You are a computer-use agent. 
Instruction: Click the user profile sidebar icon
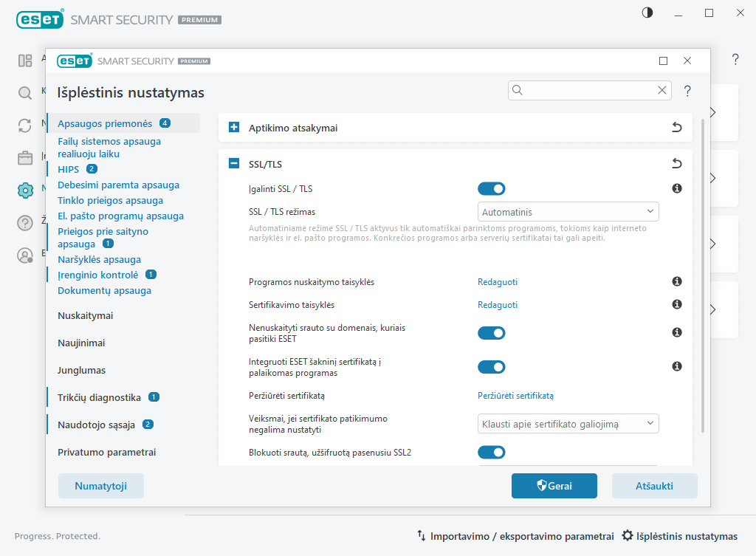[x=24, y=255]
